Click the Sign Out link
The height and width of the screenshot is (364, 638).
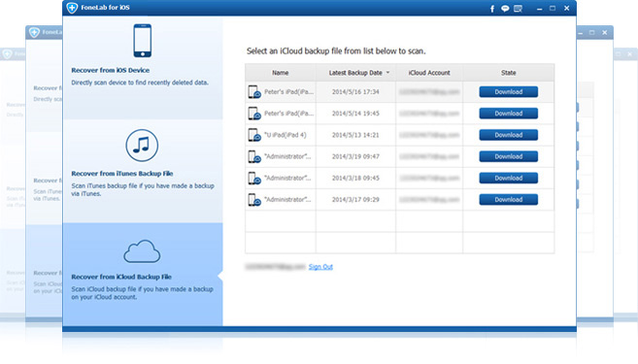[320, 267]
